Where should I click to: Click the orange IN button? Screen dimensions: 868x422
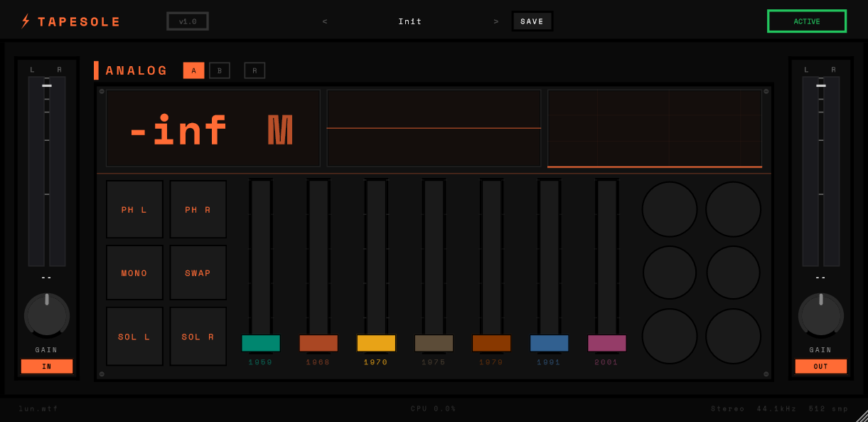click(47, 366)
